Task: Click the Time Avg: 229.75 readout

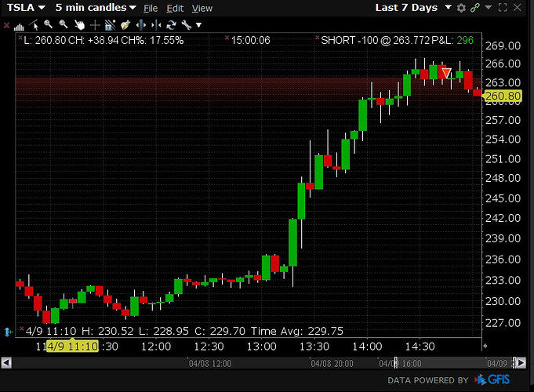Action: pos(297,331)
